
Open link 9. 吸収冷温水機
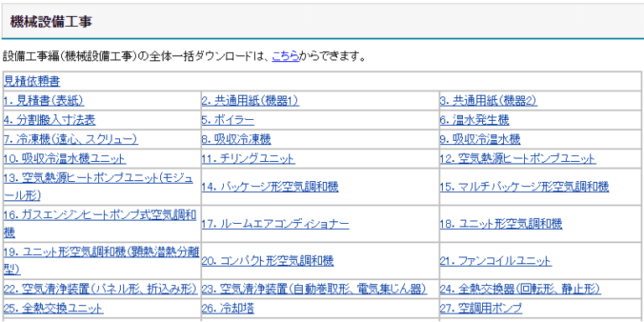click(x=480, y=139)
